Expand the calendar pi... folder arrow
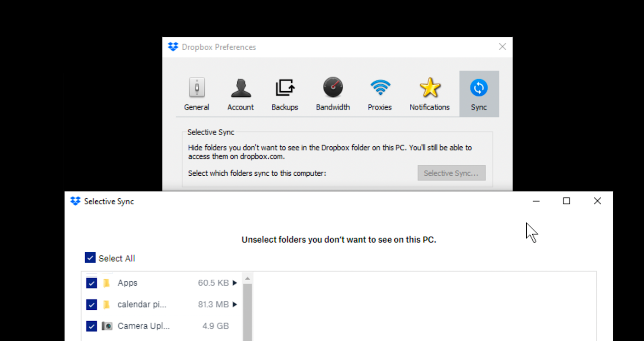 pyautogui.click(x=235, y=305)
